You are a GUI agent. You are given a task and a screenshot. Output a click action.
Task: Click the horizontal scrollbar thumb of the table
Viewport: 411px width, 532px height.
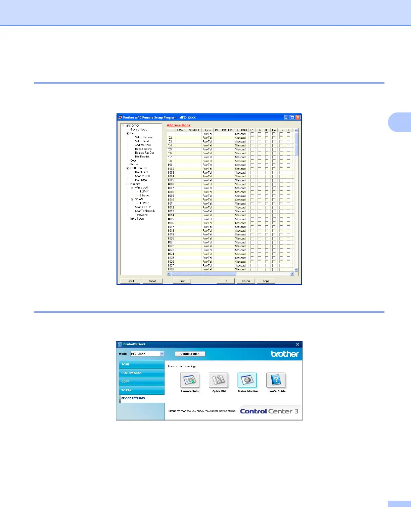coord(203,274)
